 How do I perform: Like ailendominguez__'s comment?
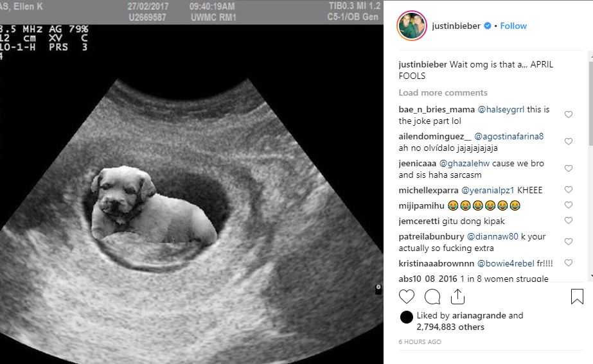click(569, 141)
